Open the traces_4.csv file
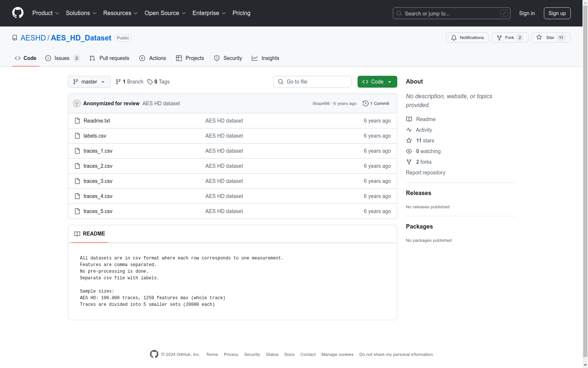This screenshot has width=588, height=368. click(x=98, y=196)
